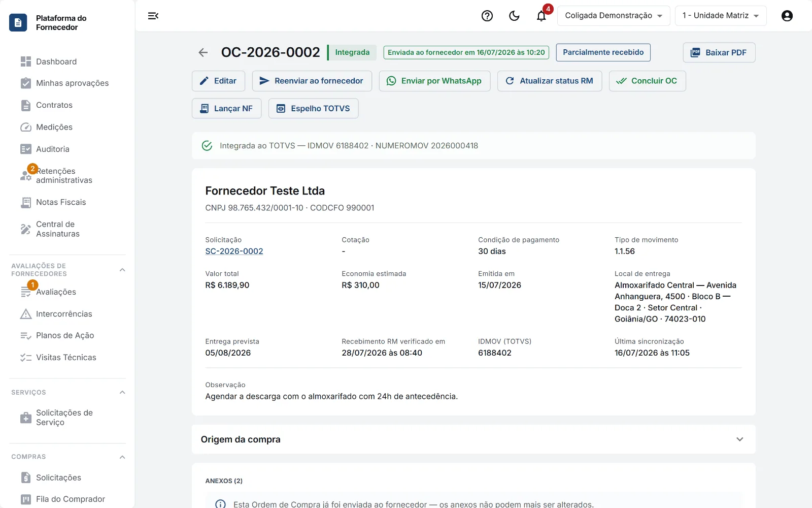Click the Integrada ao TOTVS check icon
The height and width of the screenshot is (508, 812).
pos(207,146)
